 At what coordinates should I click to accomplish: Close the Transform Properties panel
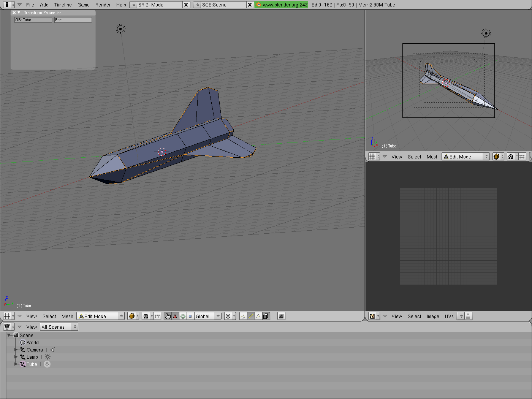coord(14,13)
